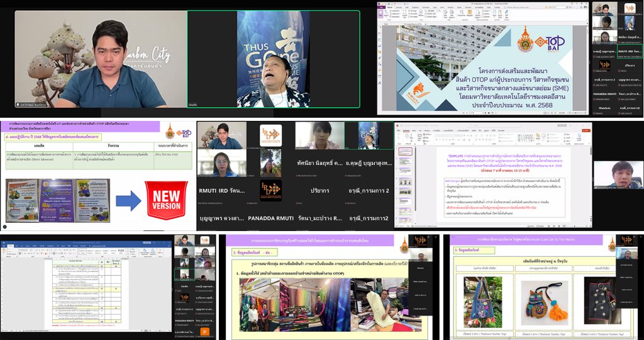644x340 pixels.
Task: Click the zoom slider in PDF status bar
Action: 575,114
